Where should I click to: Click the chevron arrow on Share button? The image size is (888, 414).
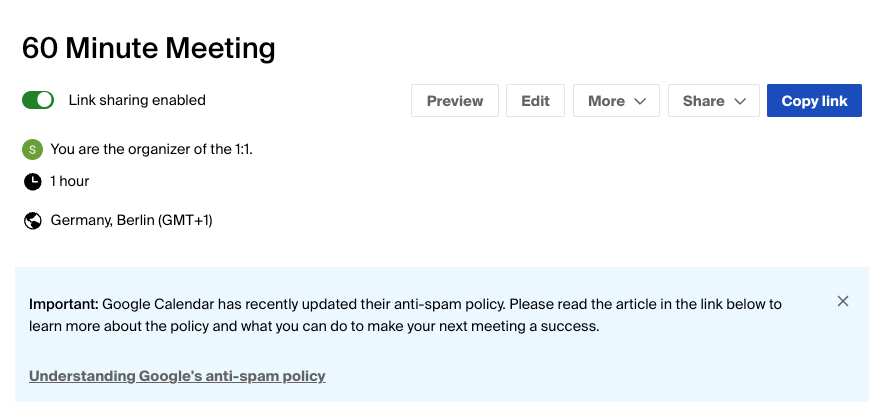click(x=740, y=101)
